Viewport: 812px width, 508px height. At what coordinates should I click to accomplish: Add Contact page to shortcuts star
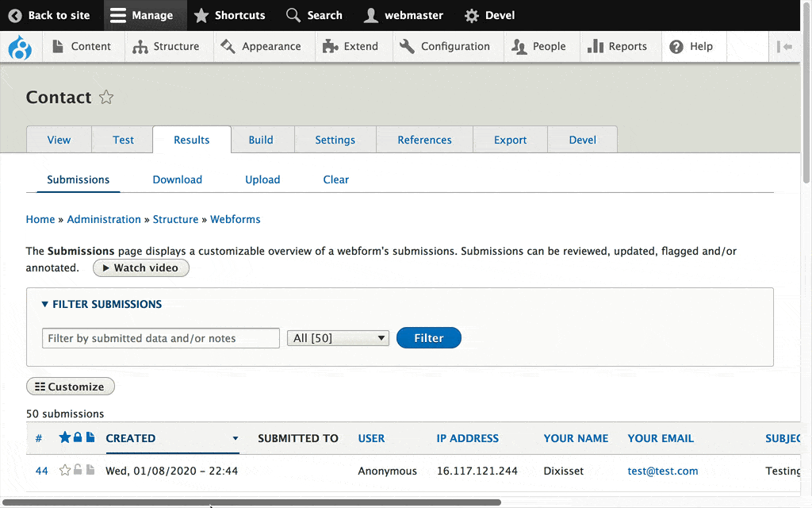[106, 97]
